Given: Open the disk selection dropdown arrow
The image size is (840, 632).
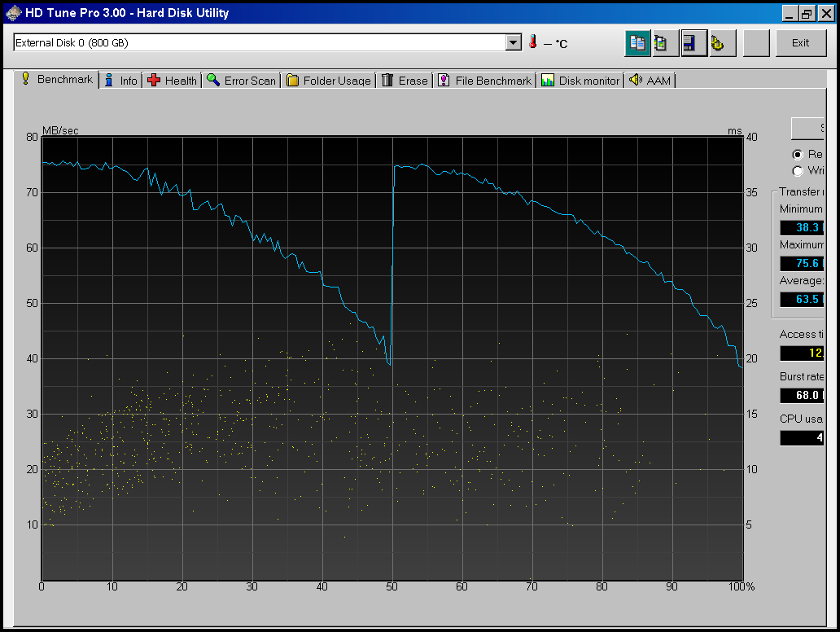Looking at the screenshot, I should (514, 42).
